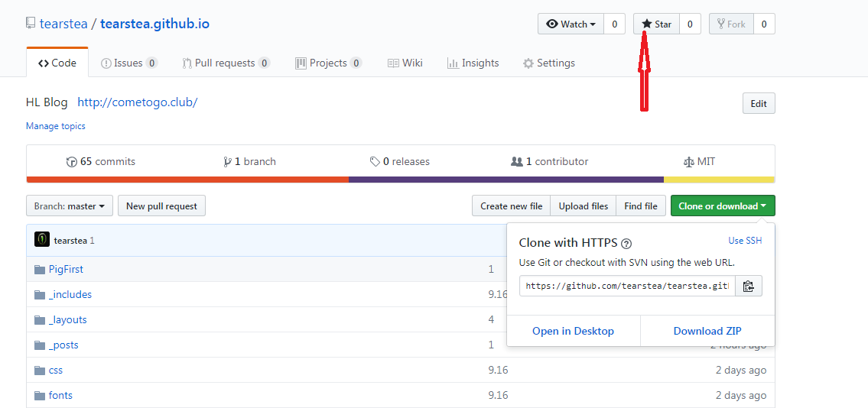
Task: Click the Fork button
Action: click(x=731, y=24)
